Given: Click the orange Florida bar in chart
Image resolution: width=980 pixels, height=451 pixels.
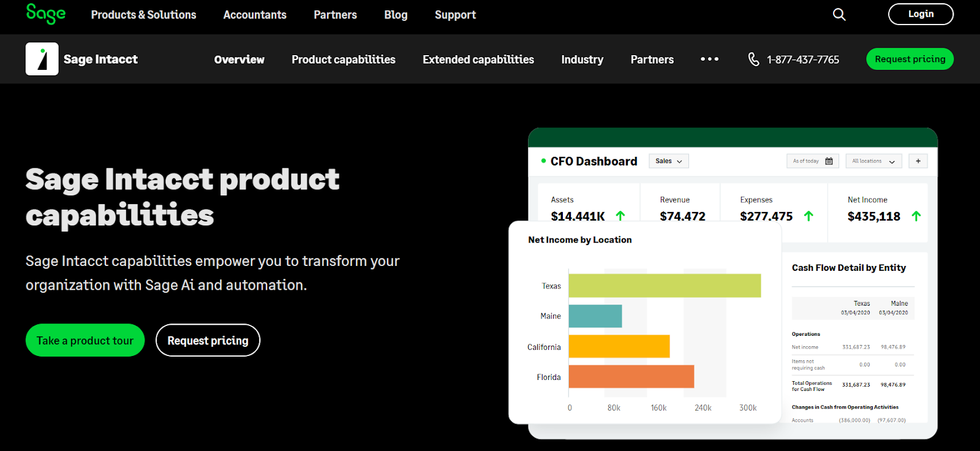Looking at the screenshot, I should click(x=631, y=377).
